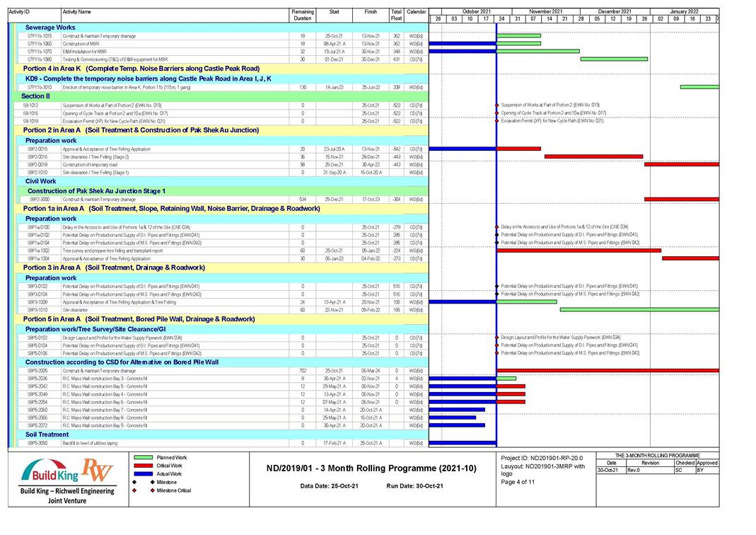Screen dimensions: 756x535
Task: Select activity ID S8P5-3050
Action: pos(37,443)
